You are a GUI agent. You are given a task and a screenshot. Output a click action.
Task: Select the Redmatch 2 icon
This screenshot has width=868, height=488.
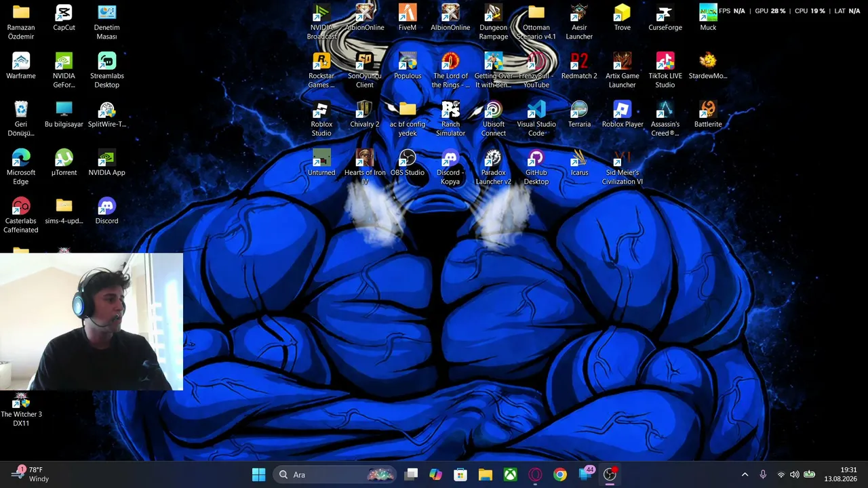point(579,66)
